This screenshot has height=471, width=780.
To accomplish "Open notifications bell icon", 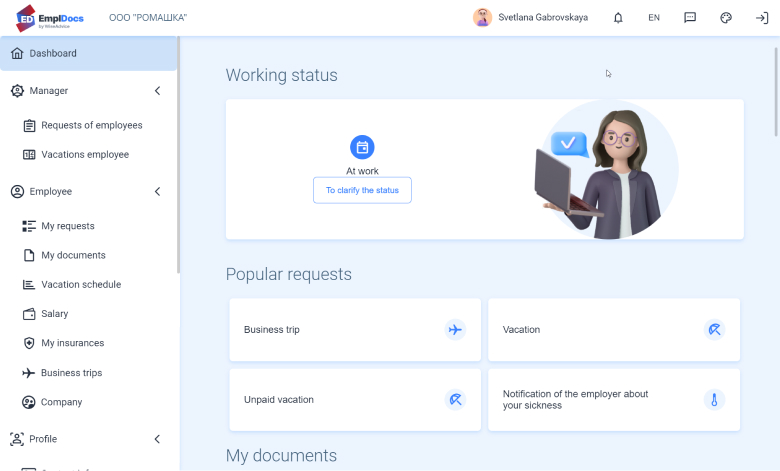I will (618, 18).
